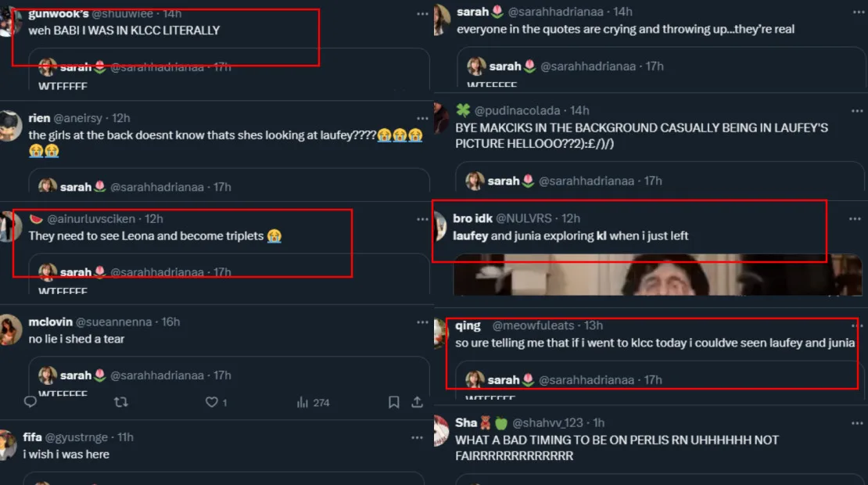This screenshot has height=485, width=868.
Task: Retweet mclovin's "no lie i shed a tear" post
Action: click(121, 402)
